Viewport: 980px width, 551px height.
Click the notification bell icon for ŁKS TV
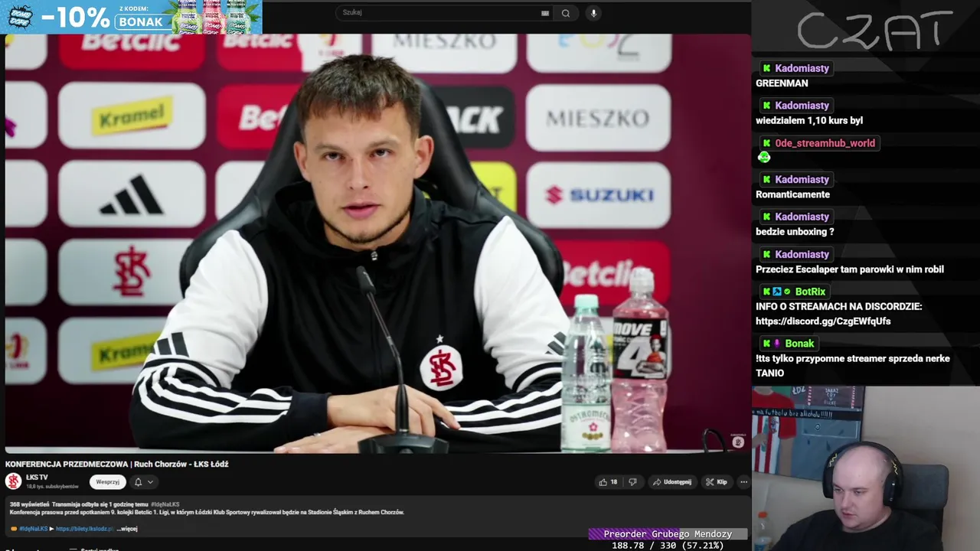pos(138,482)
